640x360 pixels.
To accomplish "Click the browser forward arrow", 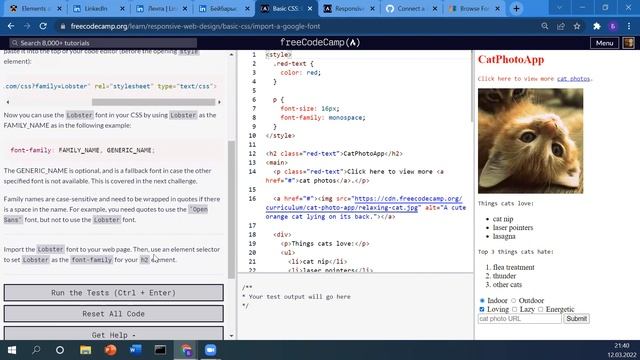I will [27, 26].
